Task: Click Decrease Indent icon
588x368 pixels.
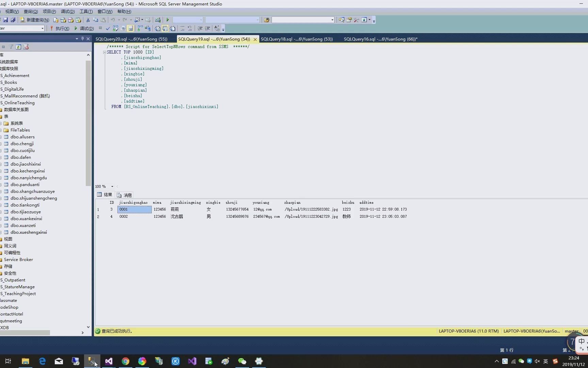Action: click(x=200, y=28)
